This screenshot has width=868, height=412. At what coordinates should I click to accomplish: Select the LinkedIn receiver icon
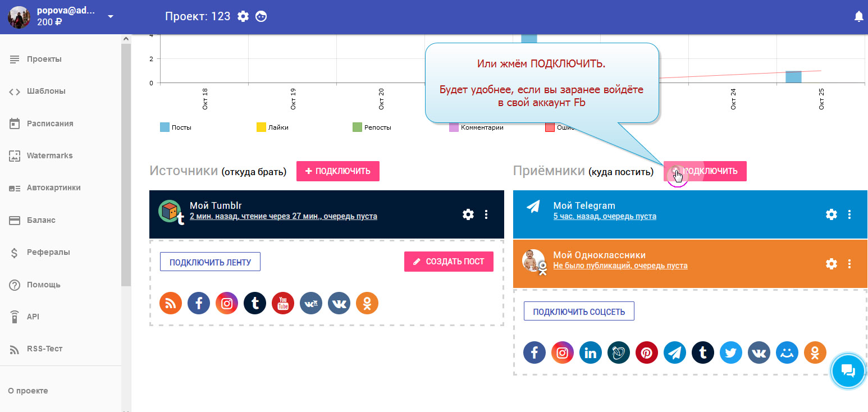click(x=591, y=353)
